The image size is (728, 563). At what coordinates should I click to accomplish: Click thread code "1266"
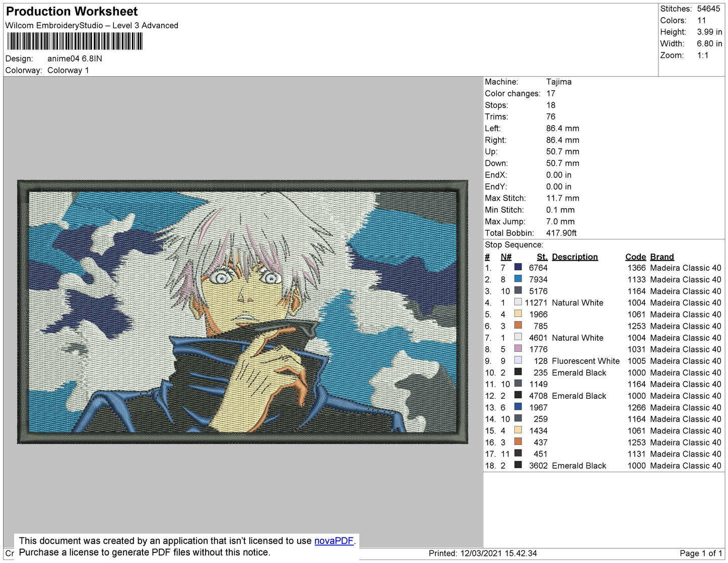pos(636,407)
